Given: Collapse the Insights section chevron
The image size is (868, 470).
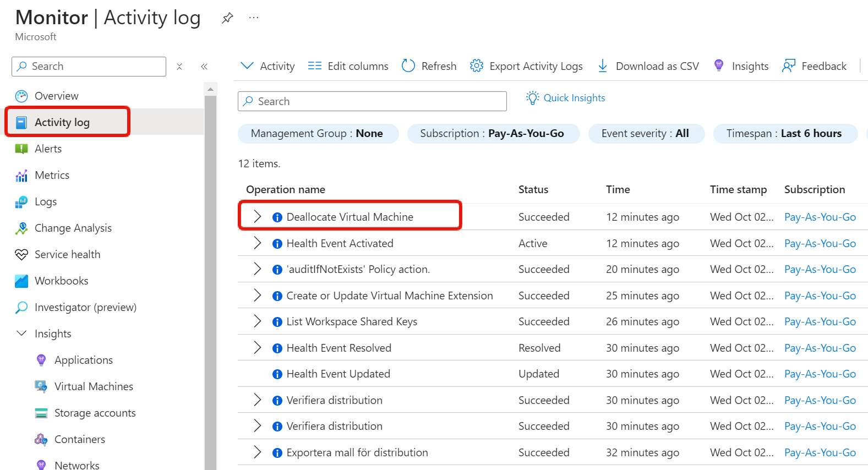Looking at the screenshot, I should point(21,334).
